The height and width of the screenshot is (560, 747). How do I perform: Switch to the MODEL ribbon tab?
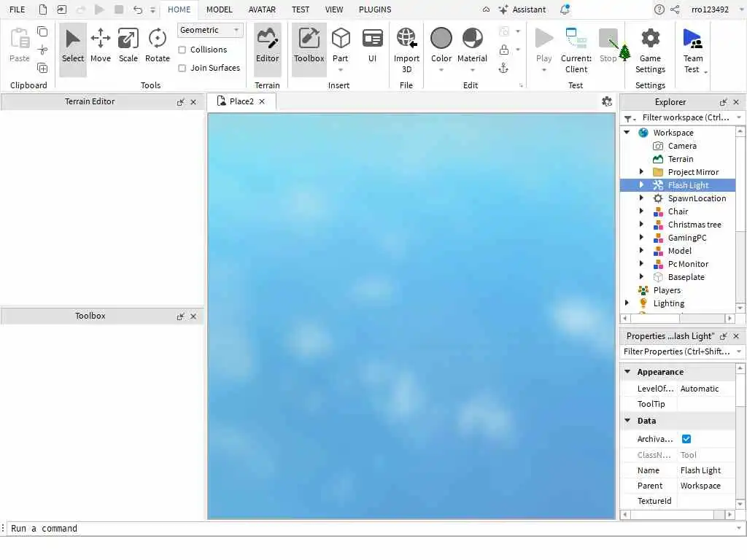tap(219, 9)
